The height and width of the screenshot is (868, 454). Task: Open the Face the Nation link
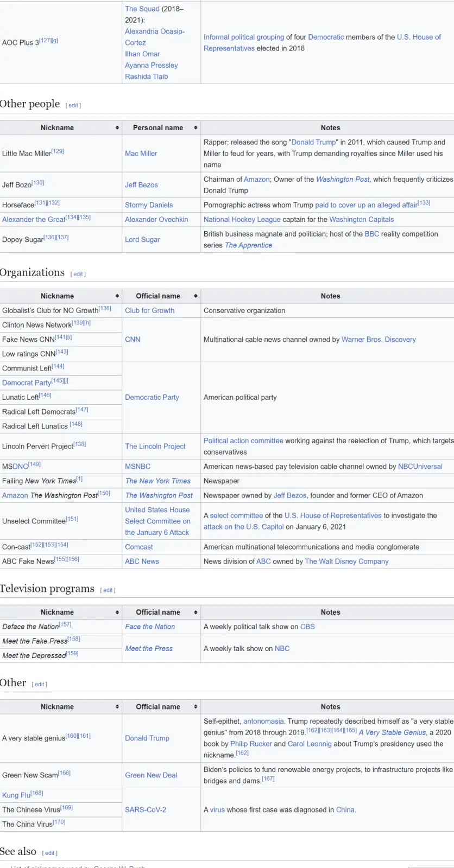[x=150, y=627]
